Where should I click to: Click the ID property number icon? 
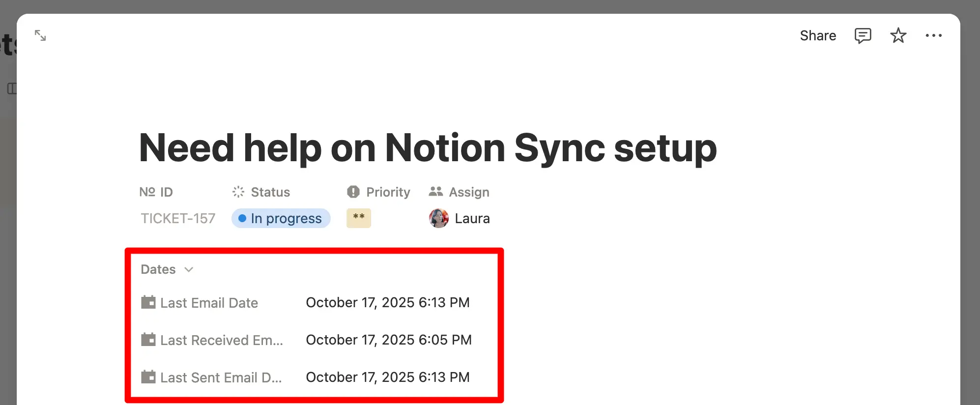tap(146, 192)
